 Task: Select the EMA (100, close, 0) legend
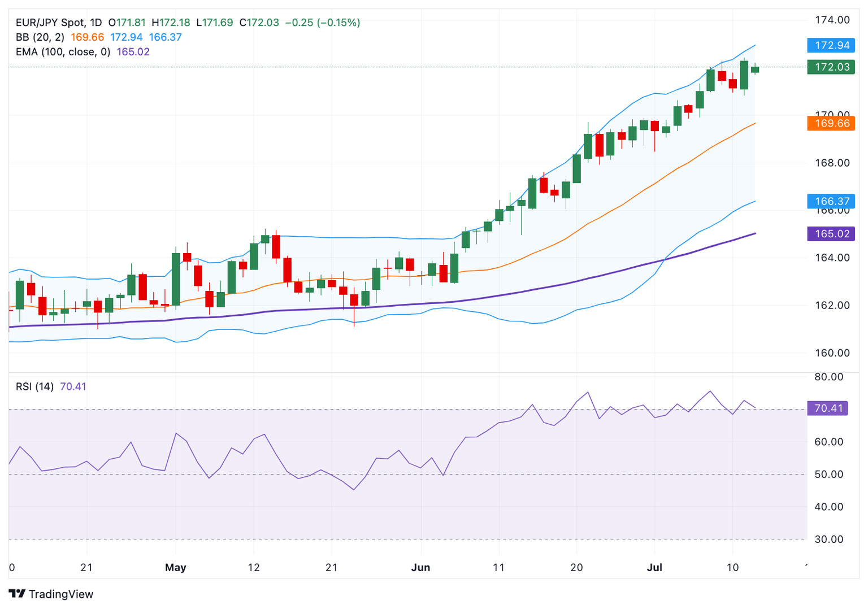tap(63, 52)
